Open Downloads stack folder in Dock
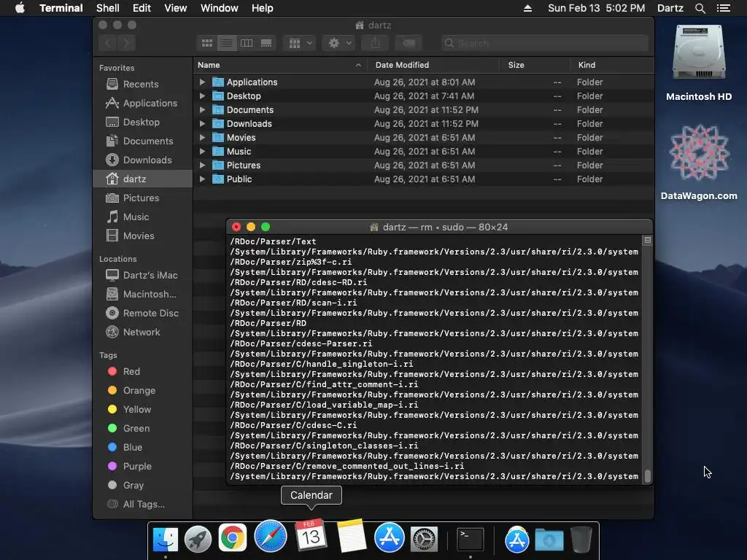 pos(549,540)
